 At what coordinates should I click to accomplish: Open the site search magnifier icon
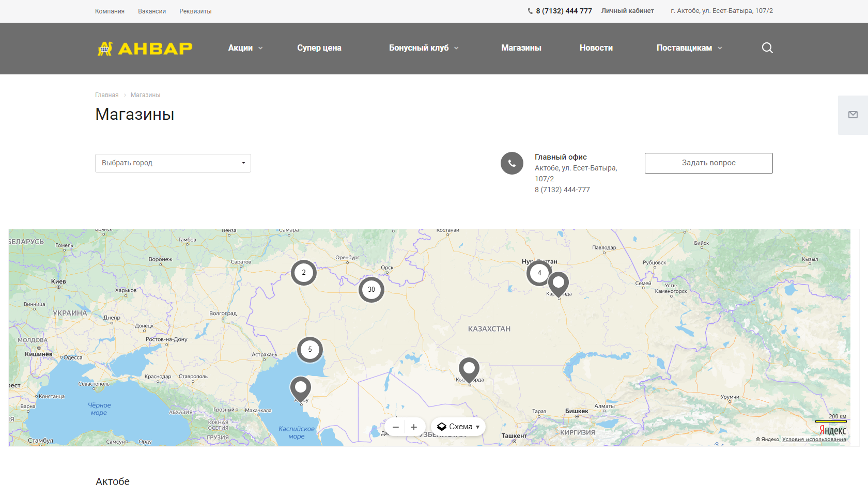tap(767, 48)
